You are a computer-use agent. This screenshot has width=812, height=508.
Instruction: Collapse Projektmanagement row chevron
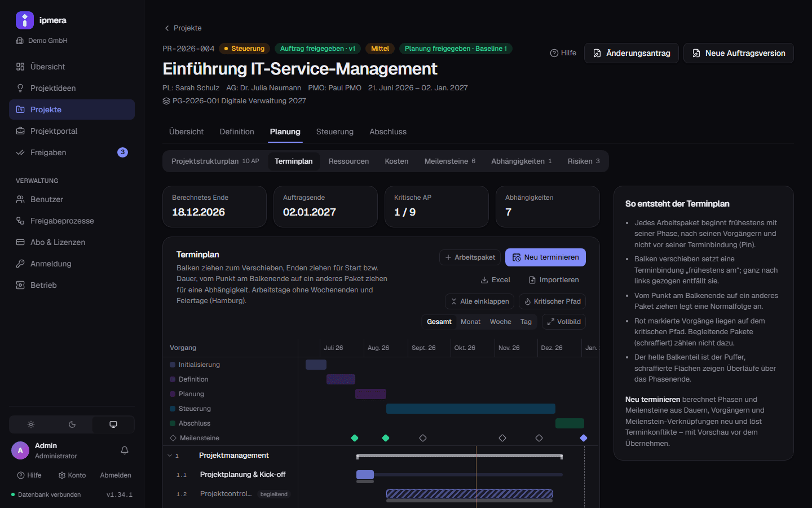[170, 456]
